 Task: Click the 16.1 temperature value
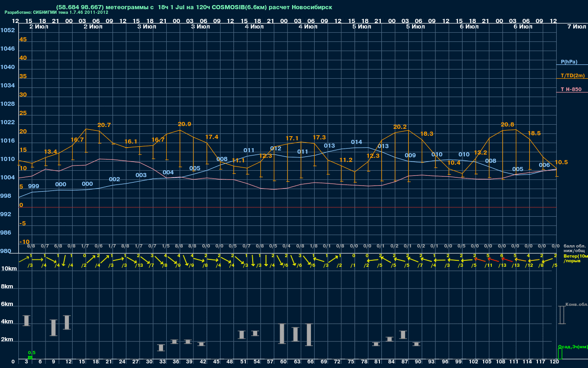point(131,142)
